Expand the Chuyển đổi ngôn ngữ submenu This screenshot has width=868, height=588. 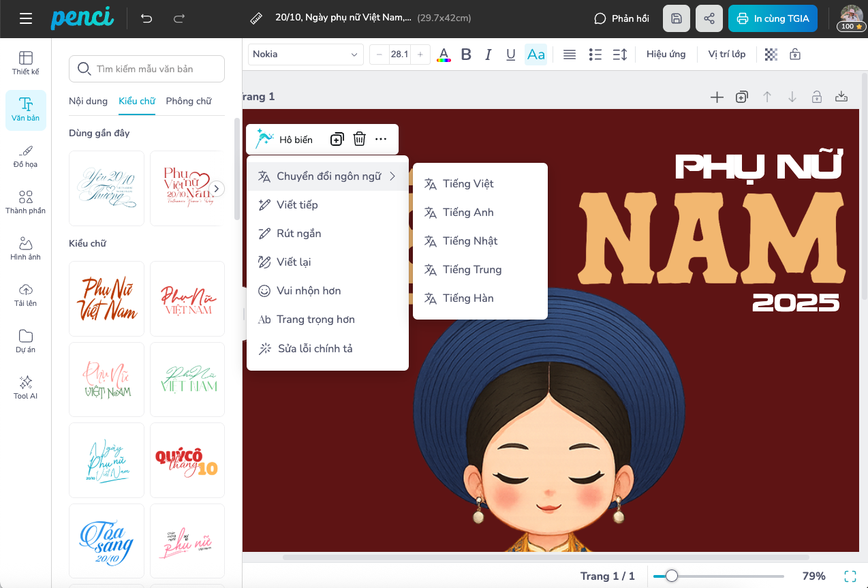(328, 176)
